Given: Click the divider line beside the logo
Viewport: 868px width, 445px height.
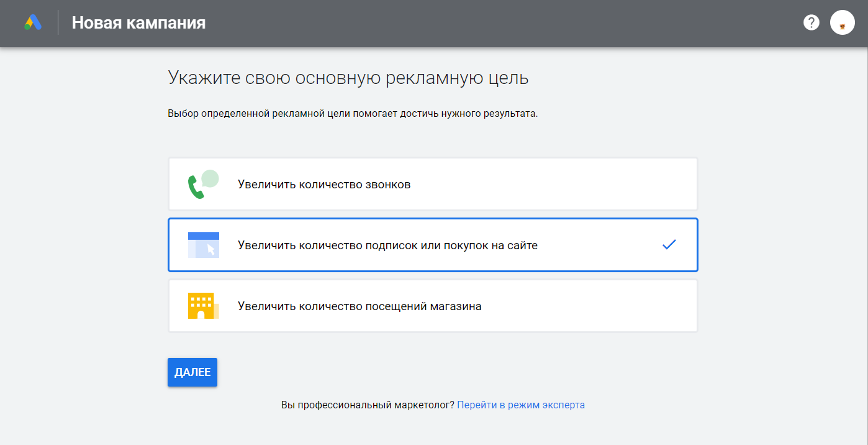Looking at the screenshot, I should pos(58,23).
